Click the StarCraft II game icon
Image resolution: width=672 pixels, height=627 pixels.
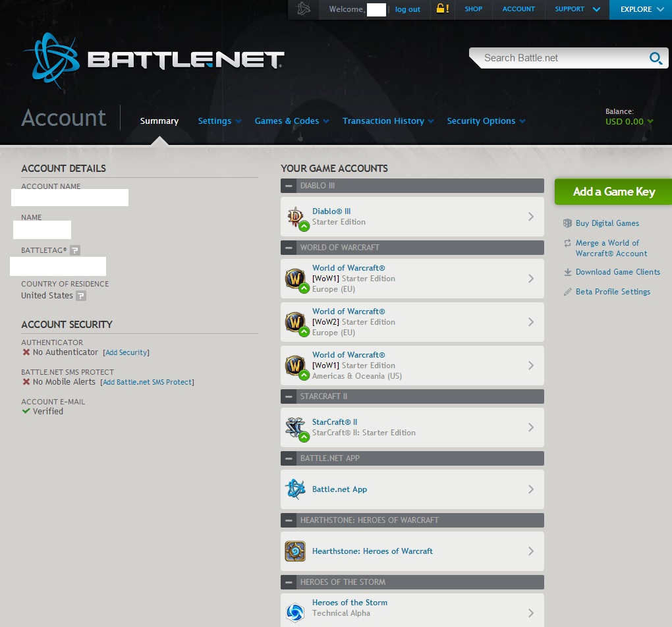pos(295,427)
